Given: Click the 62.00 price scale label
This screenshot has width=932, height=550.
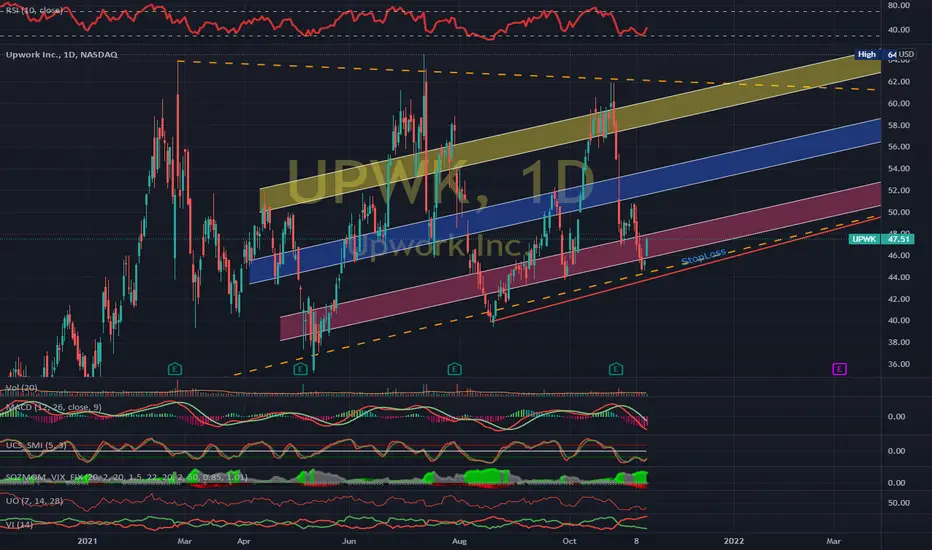Looking at the screenshot, I should point(899,81).
